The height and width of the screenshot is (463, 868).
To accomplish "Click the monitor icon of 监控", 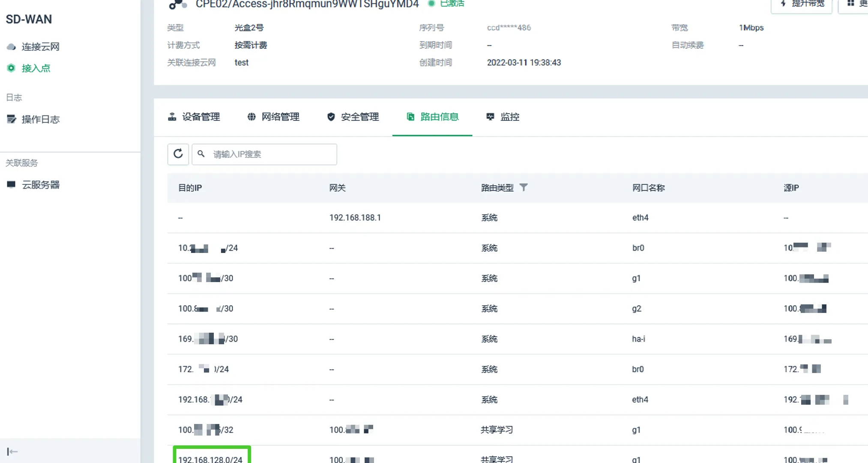I will point(491,117).
